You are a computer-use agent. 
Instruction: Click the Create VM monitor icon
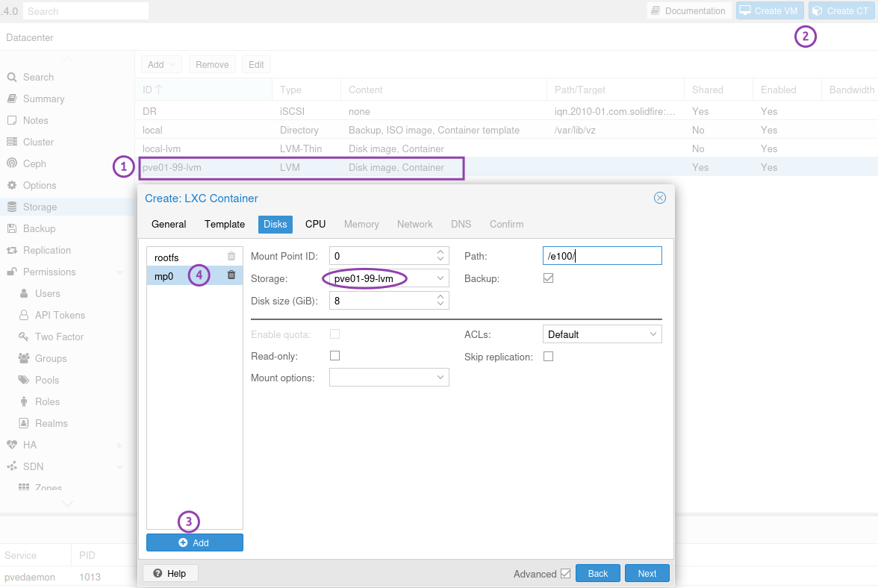point(745,10)
